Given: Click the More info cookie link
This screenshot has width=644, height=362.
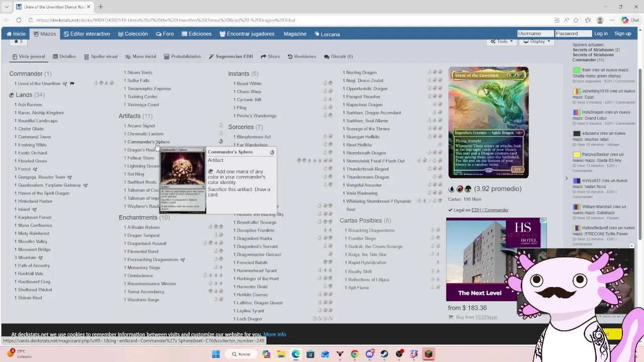Looking at the screenshot, I should pos(275,334).
